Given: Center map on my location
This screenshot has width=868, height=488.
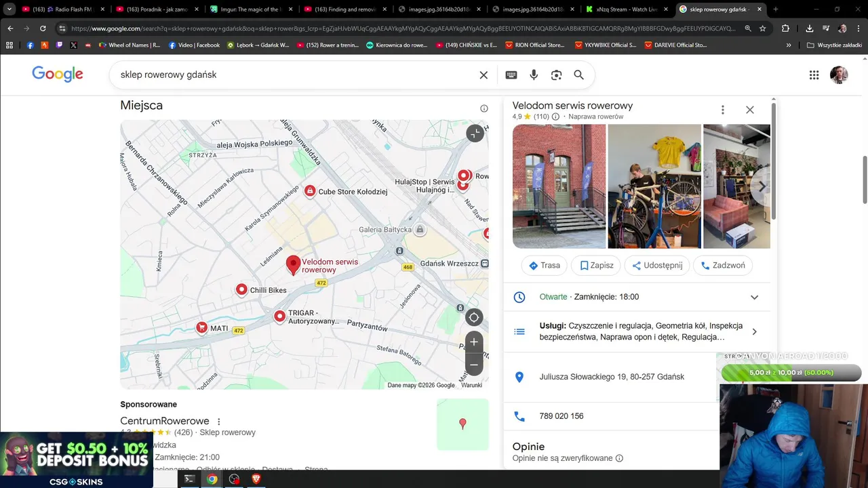Looking at the screenshot, I should pyautogui.click(x=474, y=317).
